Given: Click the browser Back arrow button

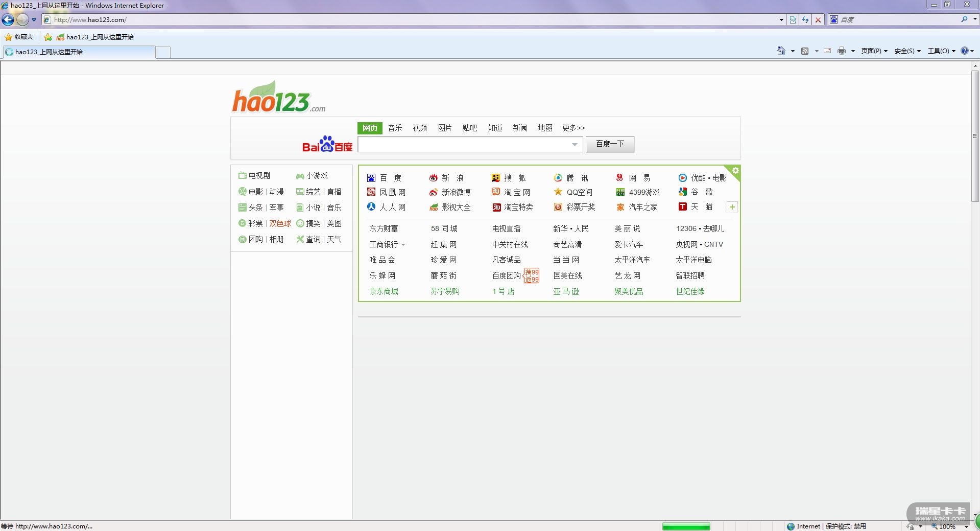Looking at the screenshot, I should (8, 20).
